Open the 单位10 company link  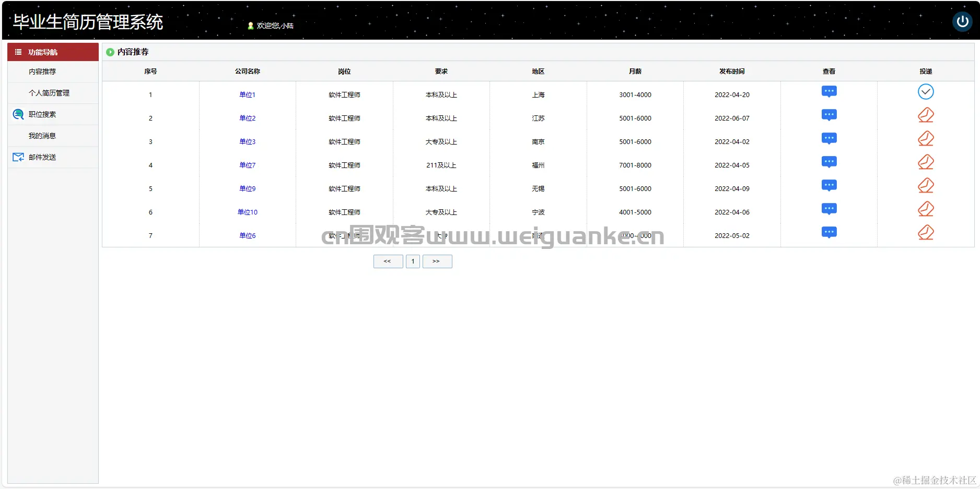click(x=248, y=212)
